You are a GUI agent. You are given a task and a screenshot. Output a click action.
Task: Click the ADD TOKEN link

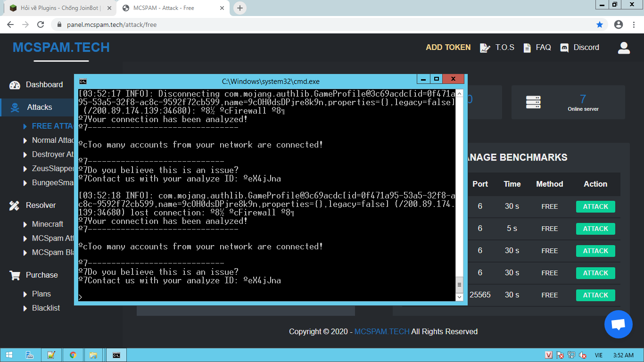click(448, 48)
